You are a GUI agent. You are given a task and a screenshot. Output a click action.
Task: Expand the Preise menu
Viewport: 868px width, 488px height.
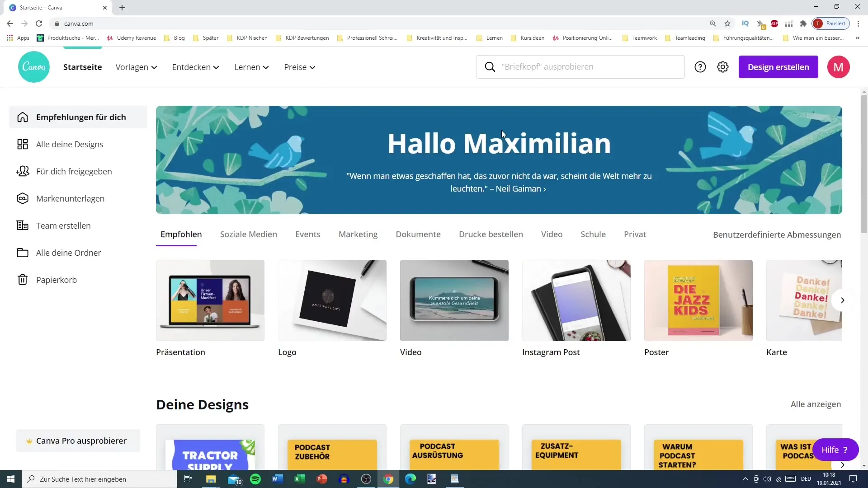tap(299, 67)
